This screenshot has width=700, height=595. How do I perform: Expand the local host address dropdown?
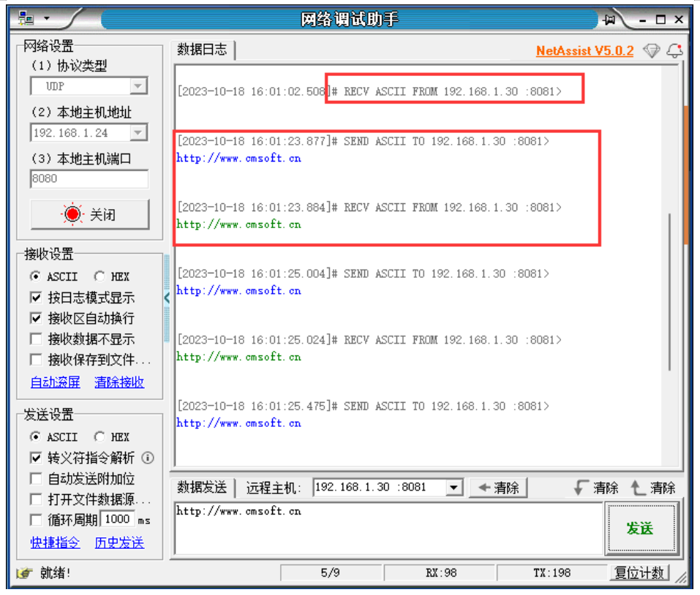[138, 132]
